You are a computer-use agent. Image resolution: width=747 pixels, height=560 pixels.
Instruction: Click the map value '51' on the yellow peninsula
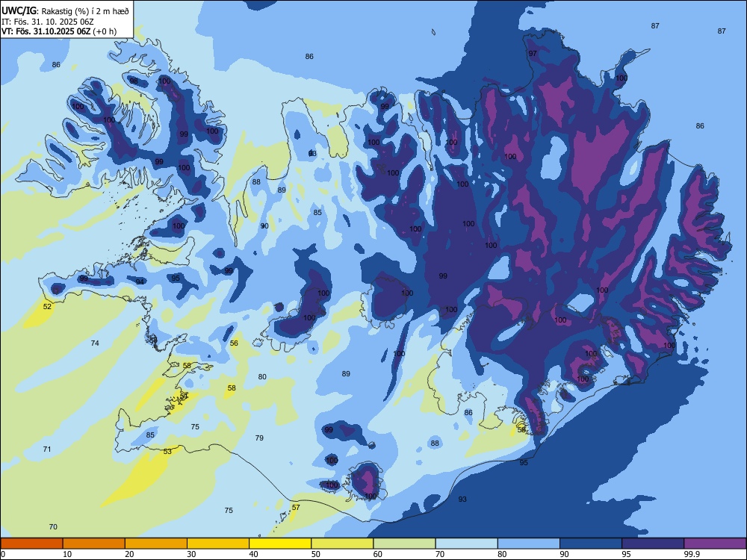click(x=184, y=396)
